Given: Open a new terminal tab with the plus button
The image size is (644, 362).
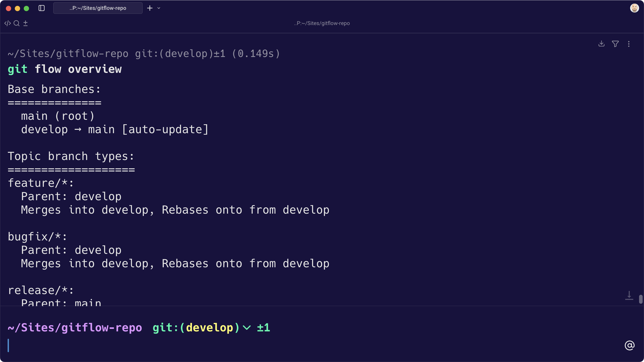Looking at the screenshot, I should [150, 8].
